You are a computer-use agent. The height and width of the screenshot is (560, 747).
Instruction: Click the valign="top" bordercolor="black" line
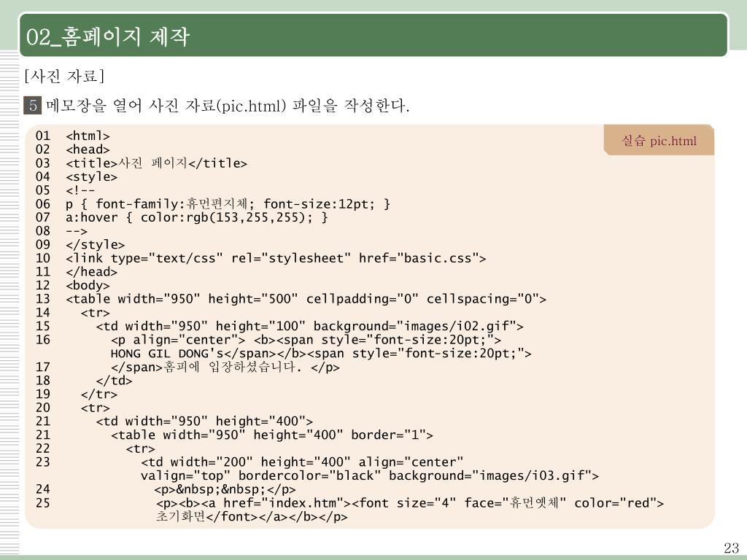(370, 475)
